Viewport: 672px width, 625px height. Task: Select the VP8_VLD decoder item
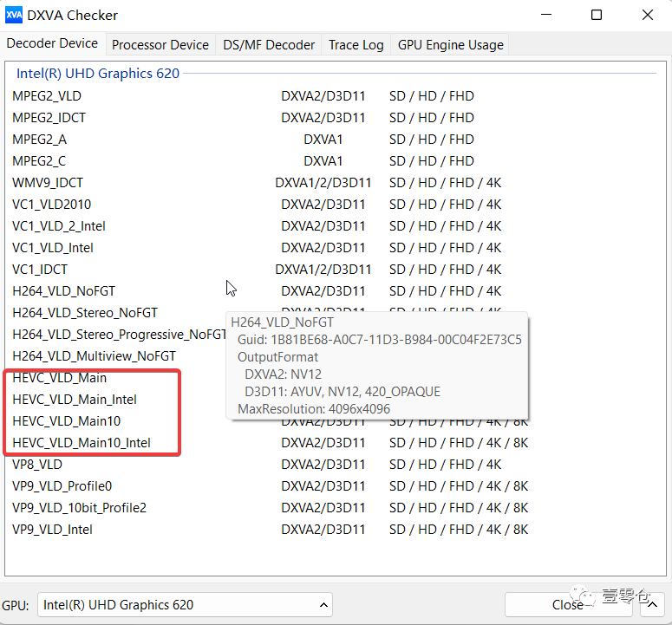[37, 465]
